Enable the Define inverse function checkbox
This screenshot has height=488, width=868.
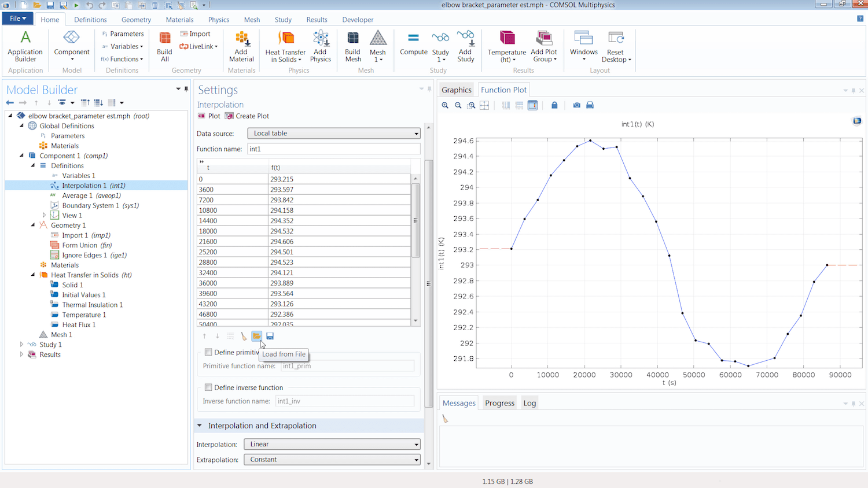208,388
